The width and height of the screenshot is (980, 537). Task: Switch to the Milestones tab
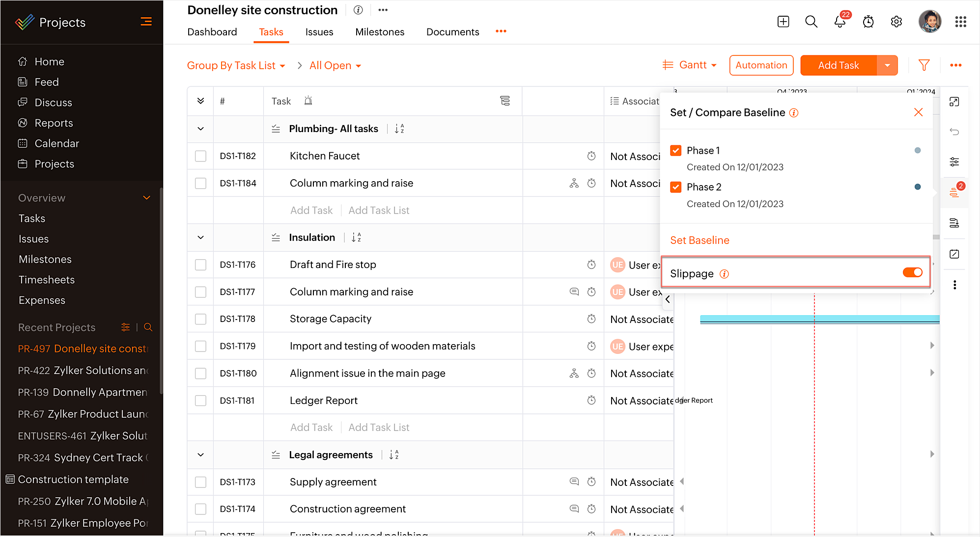pyautogui.click(x=380, y=32)
